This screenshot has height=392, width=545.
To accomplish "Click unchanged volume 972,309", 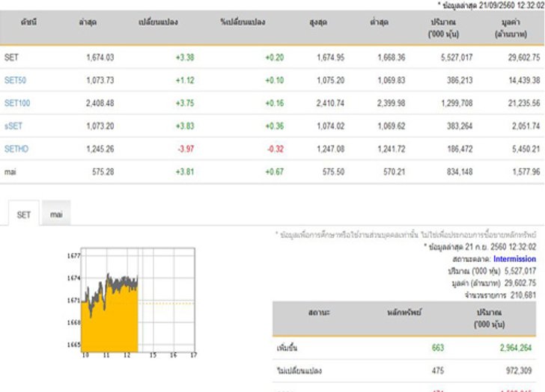I will click(x=519, y=370).
